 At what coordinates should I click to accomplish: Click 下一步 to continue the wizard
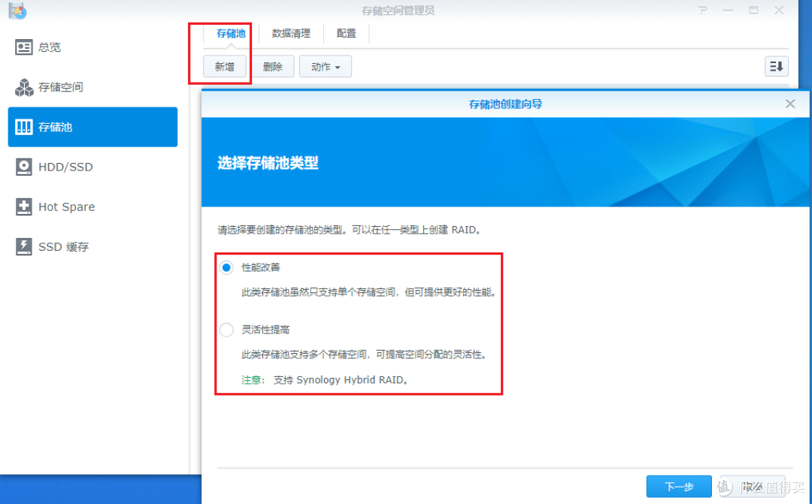(678, 487)
